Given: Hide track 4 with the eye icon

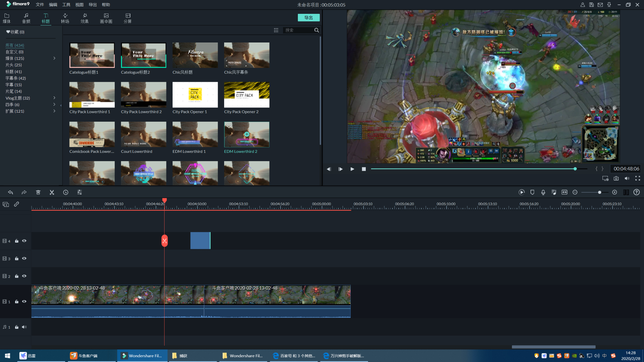Looking at the screenshot, I should (x=24, y=241).
